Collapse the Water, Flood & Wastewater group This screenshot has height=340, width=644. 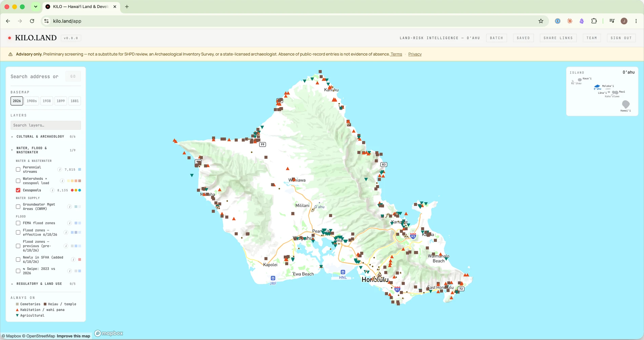pyautogui.click(x=43, y=150)
